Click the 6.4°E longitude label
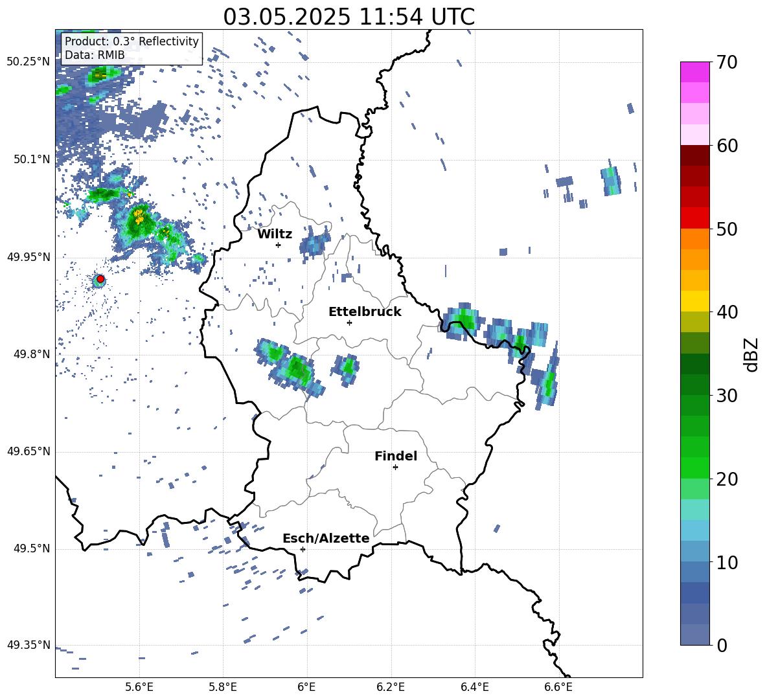 pyautogui.click(x=474, y=687)
